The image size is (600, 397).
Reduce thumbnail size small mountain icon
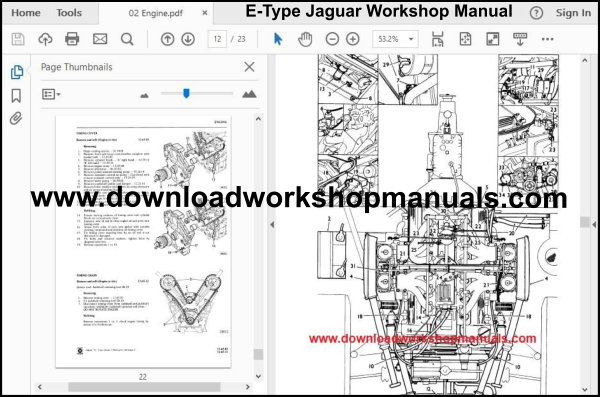pos(144,95)
